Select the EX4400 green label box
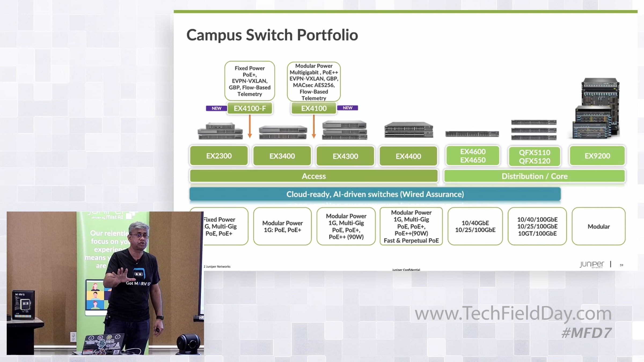Screen dimensions: 644x362 [408, 156]
